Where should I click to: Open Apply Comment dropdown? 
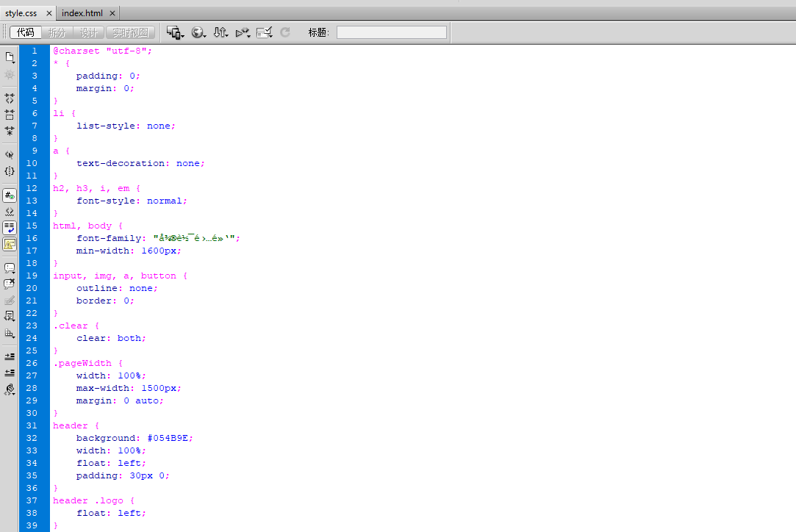[10, 268]
